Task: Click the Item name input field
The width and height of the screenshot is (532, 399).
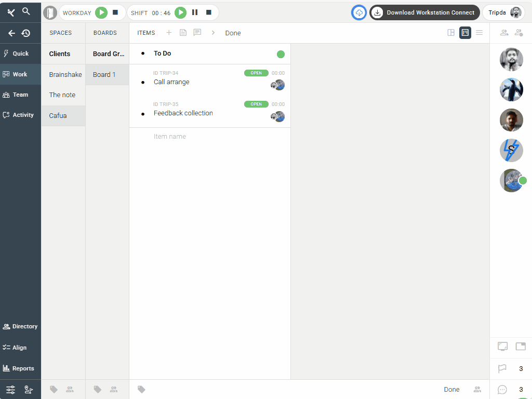Action: [x=208, y=137]
